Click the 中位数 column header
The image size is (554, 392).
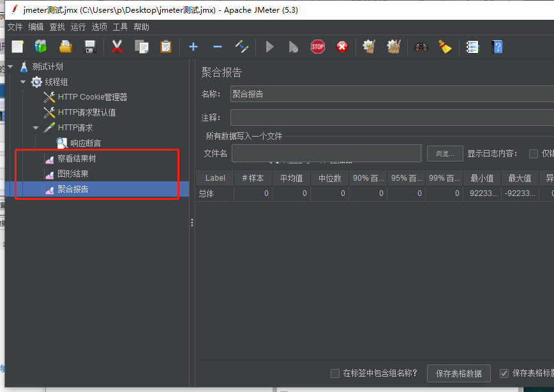click(329, 178)
